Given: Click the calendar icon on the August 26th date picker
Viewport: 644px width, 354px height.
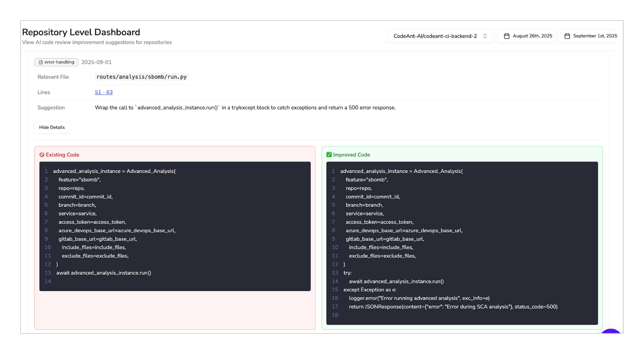Looking at the screenshot, I should (x=506, y=36).
